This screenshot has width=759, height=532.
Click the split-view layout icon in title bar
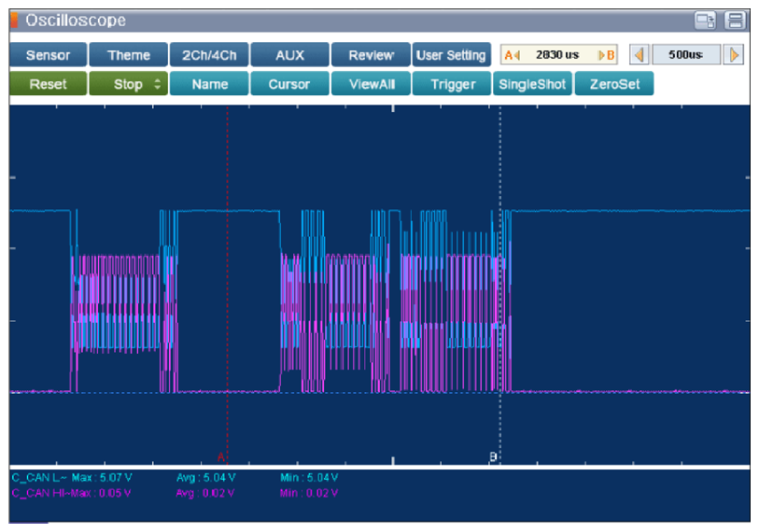coord(736,21)
